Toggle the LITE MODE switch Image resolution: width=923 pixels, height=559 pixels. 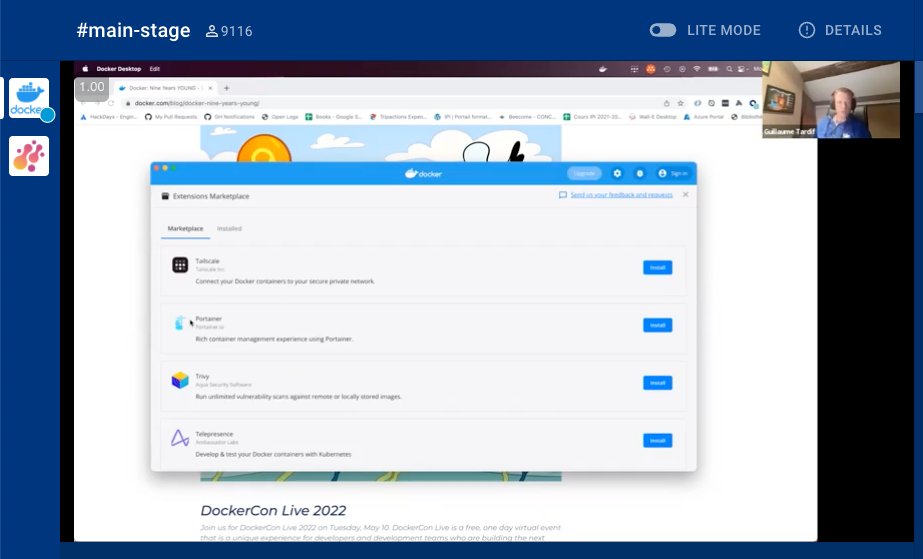click(663, 30)
